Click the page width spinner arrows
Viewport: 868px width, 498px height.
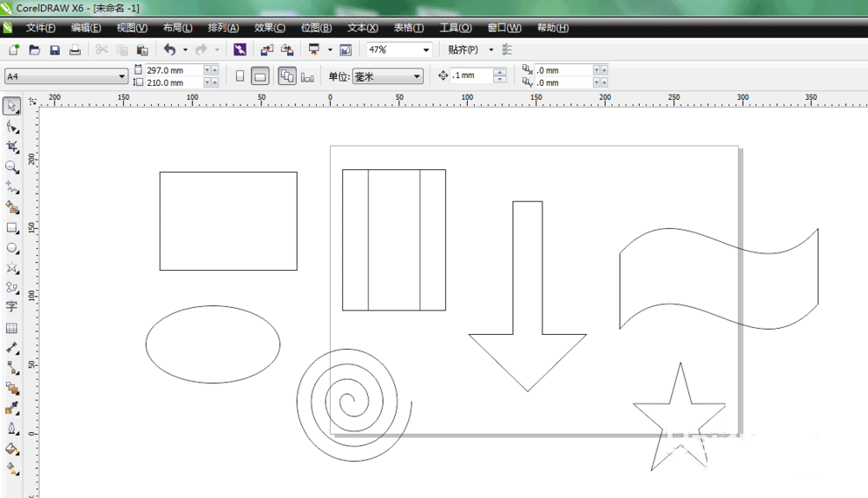[x=211, y=70]
